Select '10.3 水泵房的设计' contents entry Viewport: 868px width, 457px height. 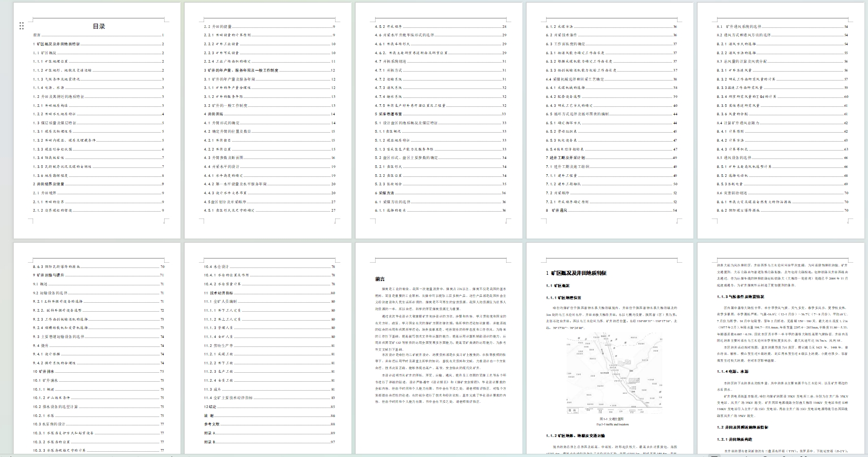click(x=98, y=424)
